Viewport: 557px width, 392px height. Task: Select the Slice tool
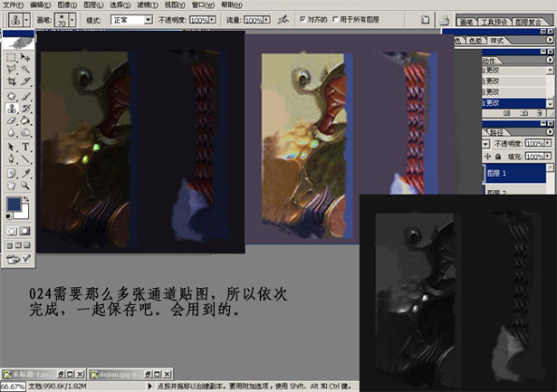(x=24, y=81)
